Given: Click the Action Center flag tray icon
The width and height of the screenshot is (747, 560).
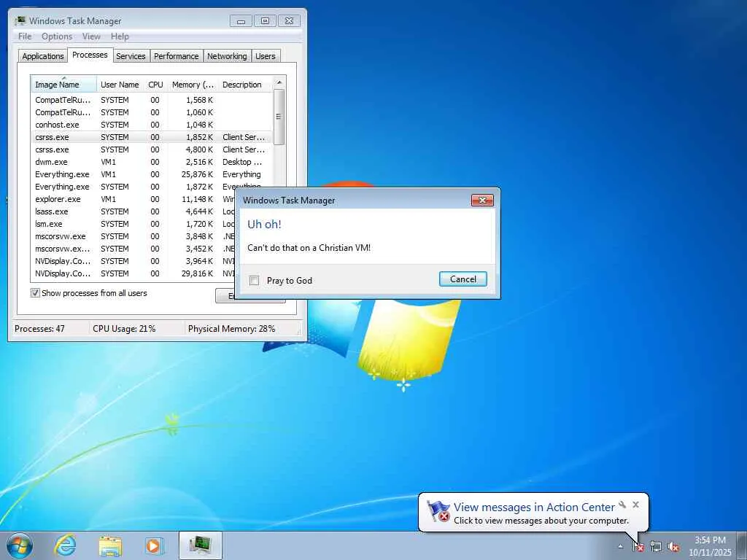Looking at the screenshot, I should 638,547.
